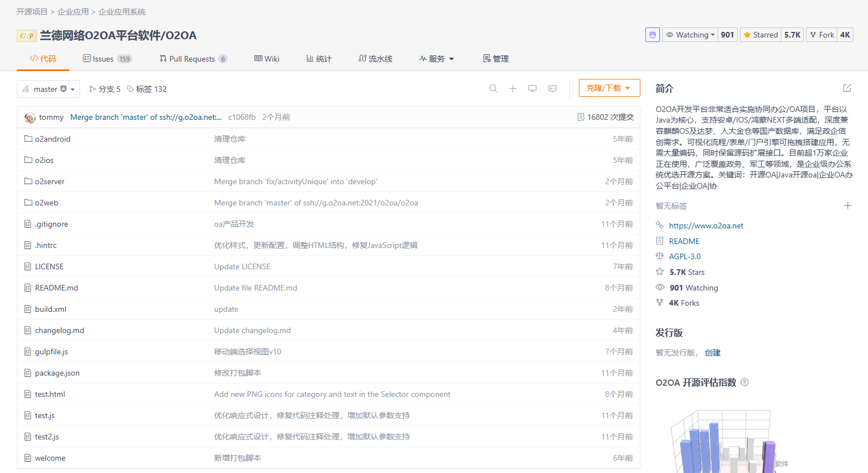Click the plus icon to add tags

(847, 206)
